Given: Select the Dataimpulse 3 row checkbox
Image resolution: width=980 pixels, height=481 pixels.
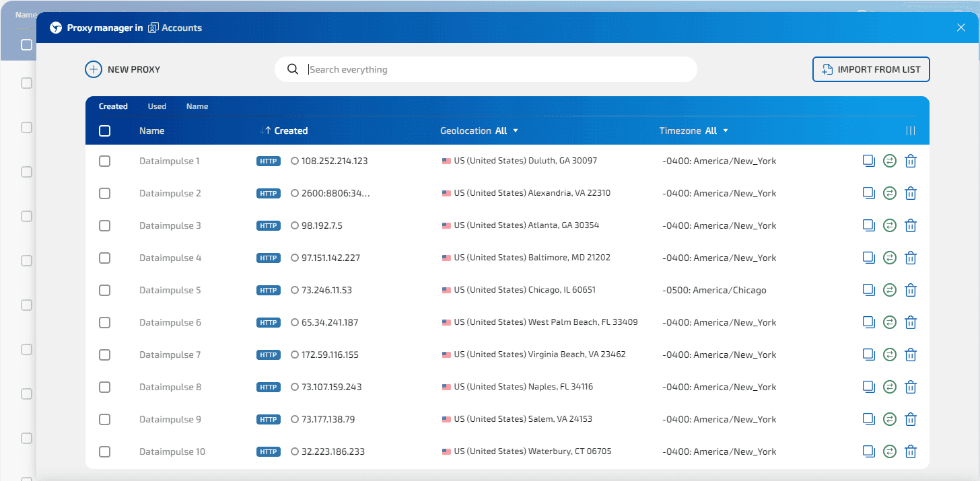Looking at the screenshot, I should point(104,225).
